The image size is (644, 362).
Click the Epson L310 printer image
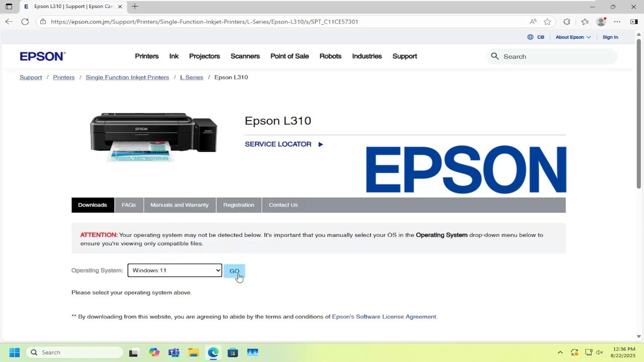[154, 137]
